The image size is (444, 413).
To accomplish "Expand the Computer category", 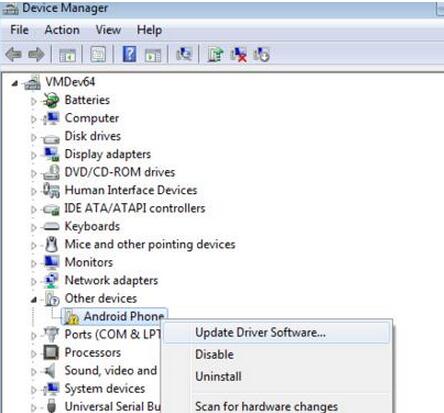I will (34, 119).
